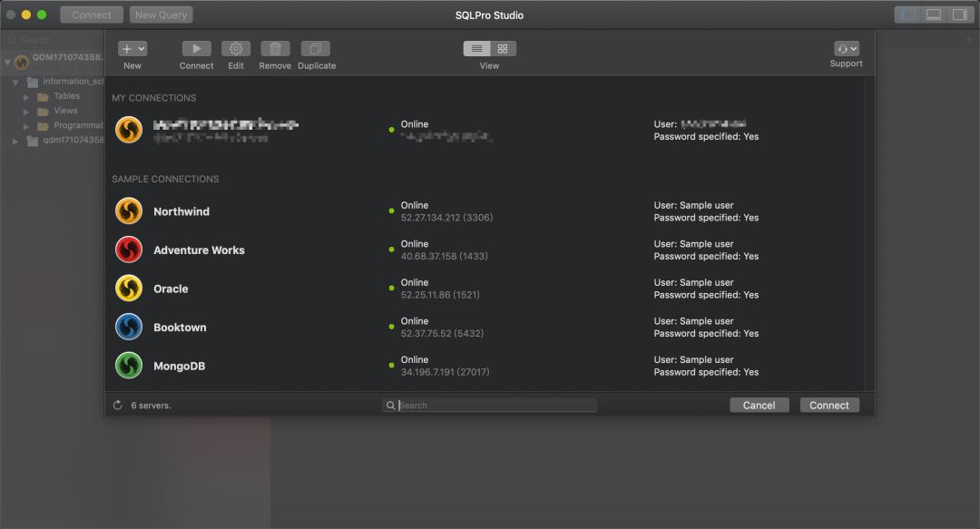Viewport: 980px width, 529px height.
Task: Click the Cancel button
Action: [759, 406]
